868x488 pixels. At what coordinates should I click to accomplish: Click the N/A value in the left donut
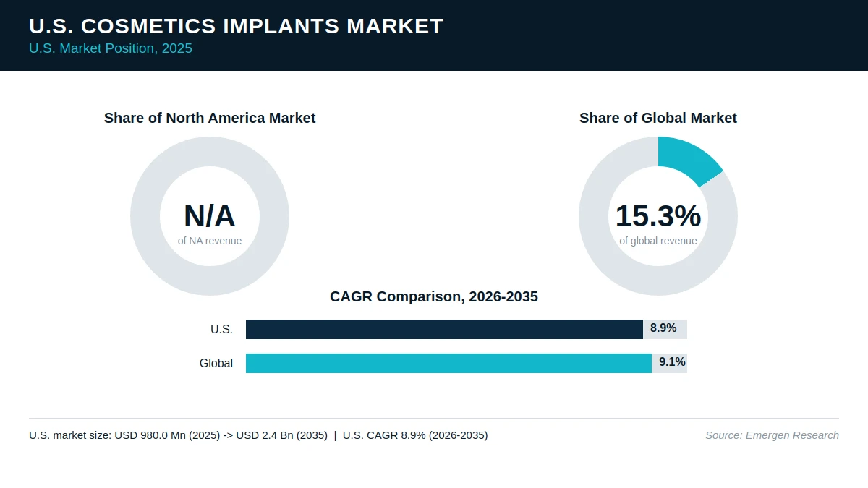click(x=210, y=216)
